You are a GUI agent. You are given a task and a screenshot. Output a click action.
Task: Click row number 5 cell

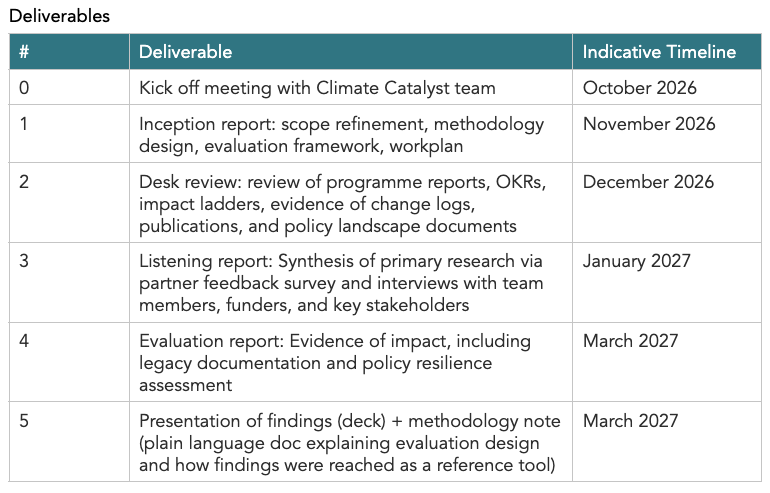pos(69,442)
